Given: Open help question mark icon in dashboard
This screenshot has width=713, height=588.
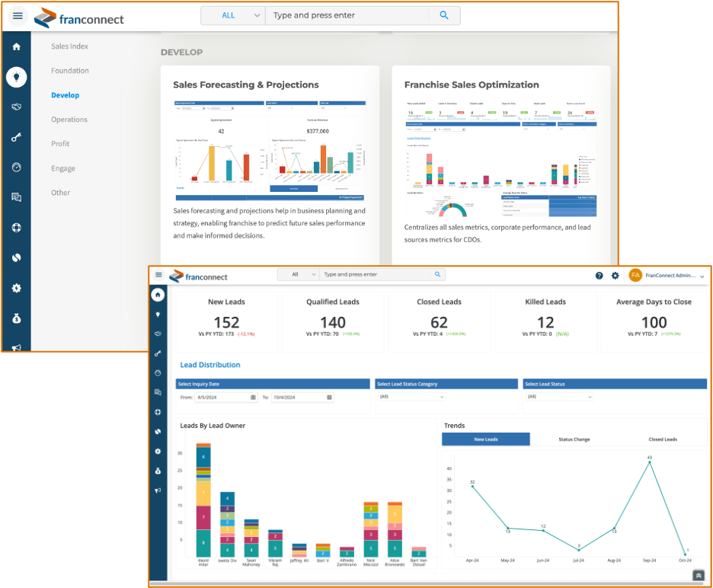Looking at the screenshot, I should pyautogui.click(x=599, y=276).
